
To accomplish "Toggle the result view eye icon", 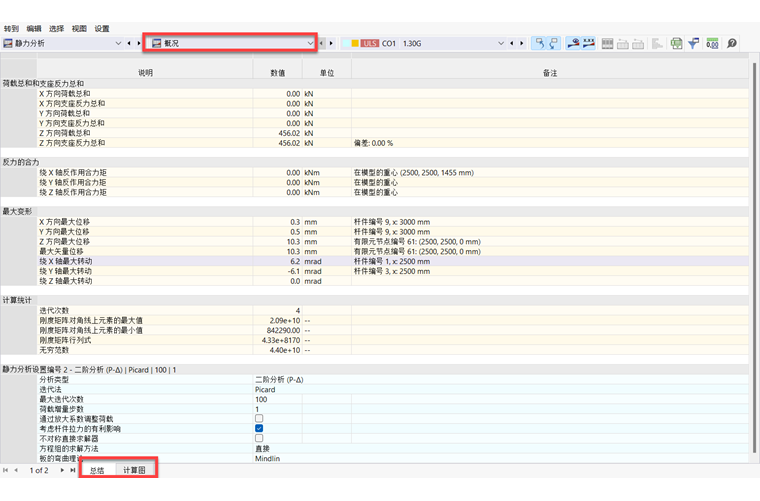I will (x=573, y=43).
